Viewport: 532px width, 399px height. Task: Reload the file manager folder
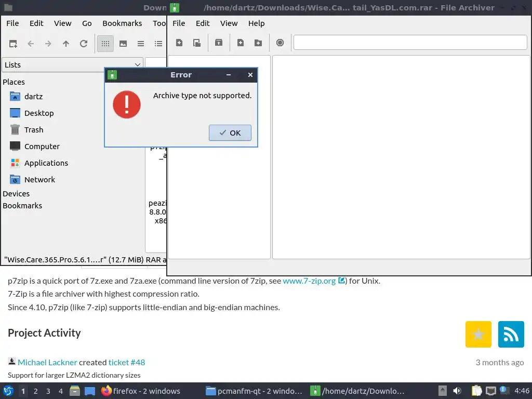tap(84, 44)
